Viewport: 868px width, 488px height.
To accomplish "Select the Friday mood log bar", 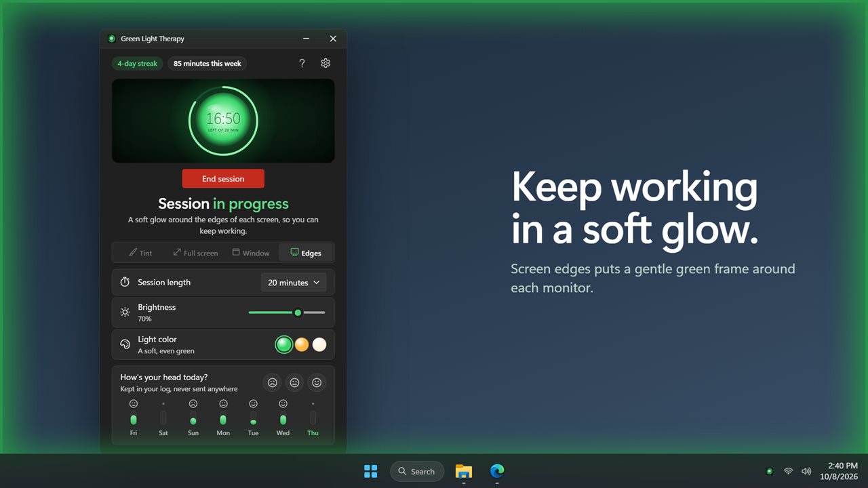I will 134,418.
